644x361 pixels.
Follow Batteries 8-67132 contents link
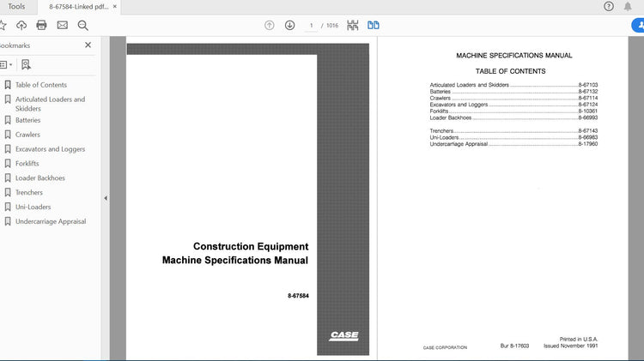(x=513, y=92)
